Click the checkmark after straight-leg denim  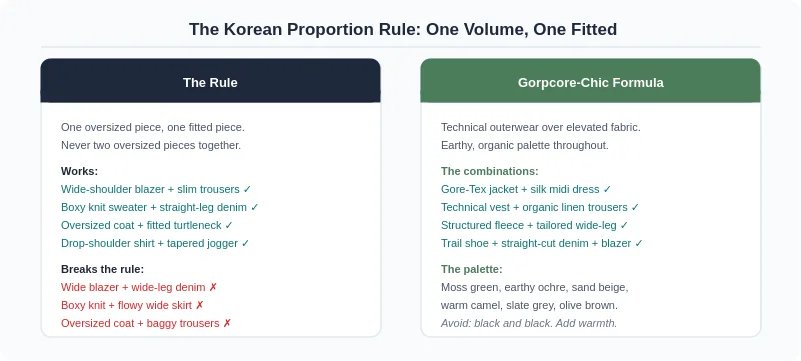[x=255, y=207]
